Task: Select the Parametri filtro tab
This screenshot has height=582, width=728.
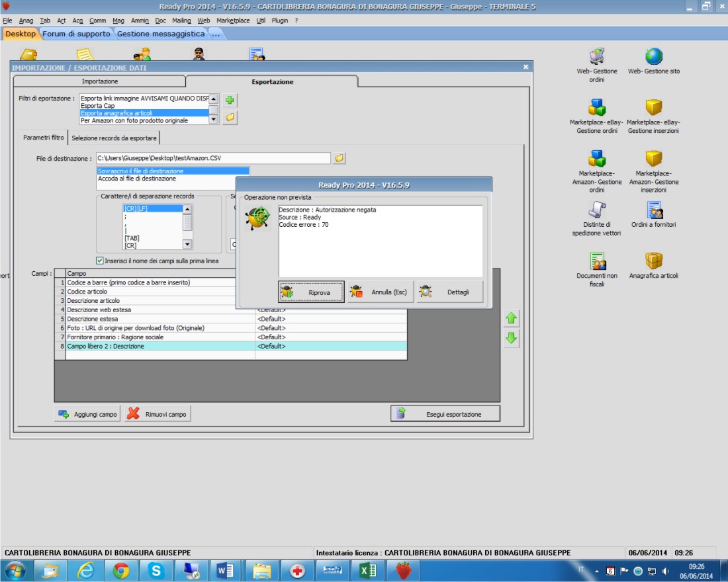Action: (44, 138)
